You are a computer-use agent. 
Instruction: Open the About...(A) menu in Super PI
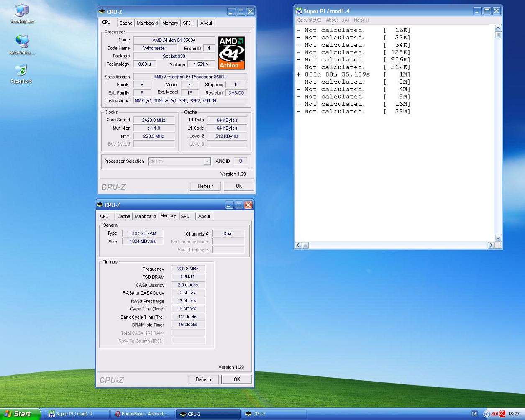click(x=338, y=20)
